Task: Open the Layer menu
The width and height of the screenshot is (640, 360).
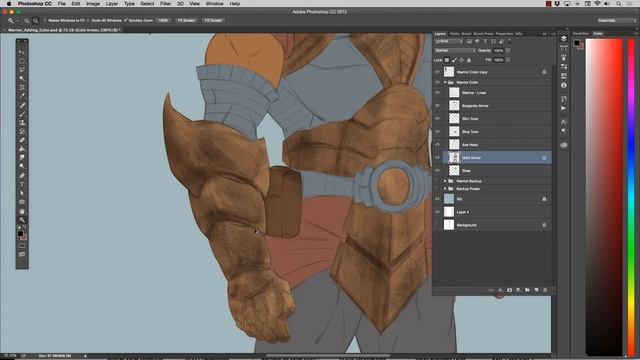Action: click(112, 4)
